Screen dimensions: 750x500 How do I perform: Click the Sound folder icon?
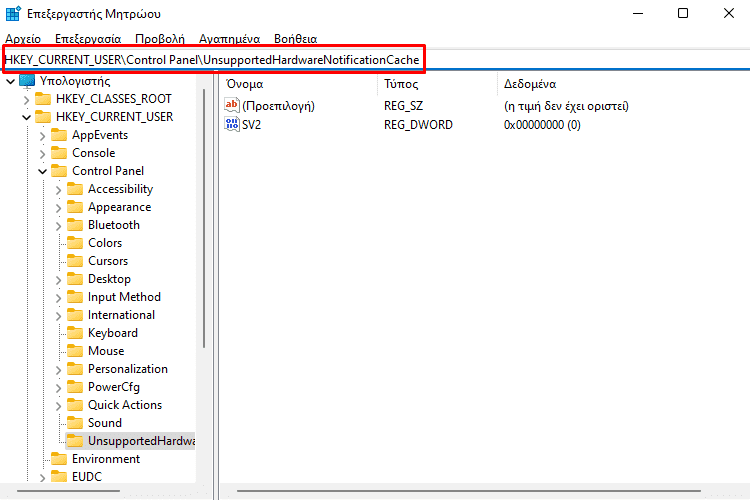point(75,423)
